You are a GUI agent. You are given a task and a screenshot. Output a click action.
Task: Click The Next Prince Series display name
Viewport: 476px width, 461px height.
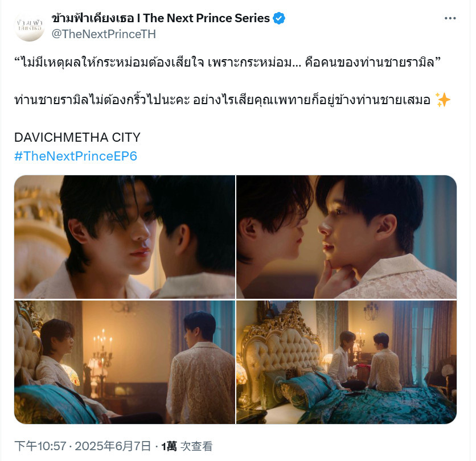coord(161,19)
